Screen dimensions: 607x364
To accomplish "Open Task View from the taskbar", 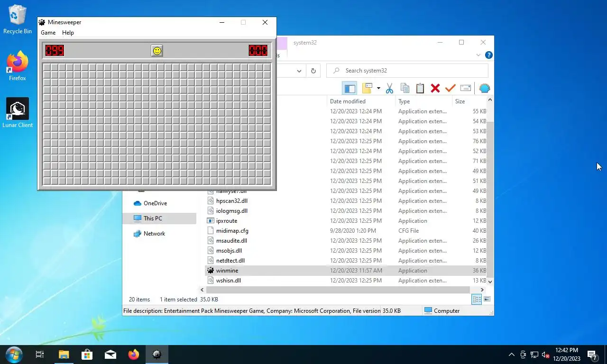I will pos(40,355).
